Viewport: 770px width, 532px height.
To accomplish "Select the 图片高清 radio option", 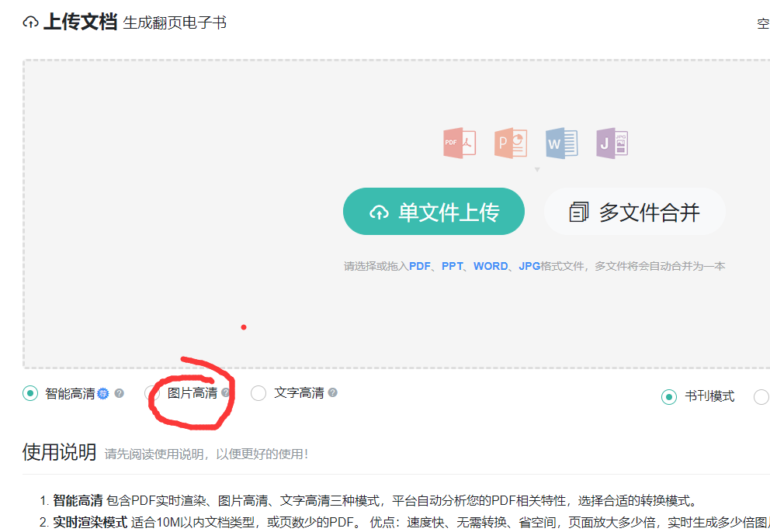I will [153, 393].
